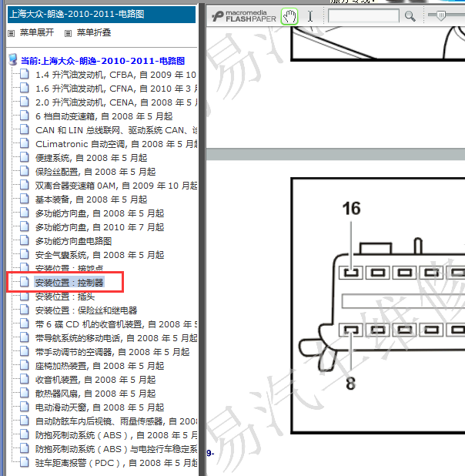Click document icon of 安装位置：插头

[x=25, y=296]
